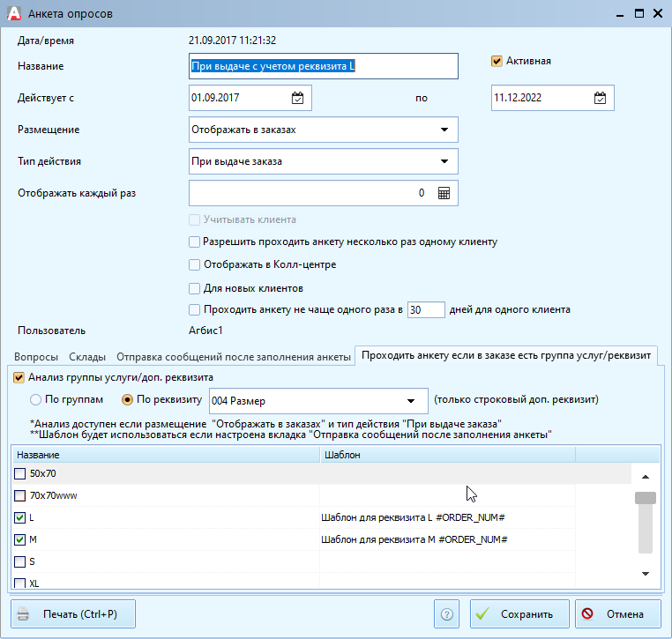Screen dimensions: 672x639
Task: Click the Печать (Ctrl+P) button
Action: coord(73,614)
